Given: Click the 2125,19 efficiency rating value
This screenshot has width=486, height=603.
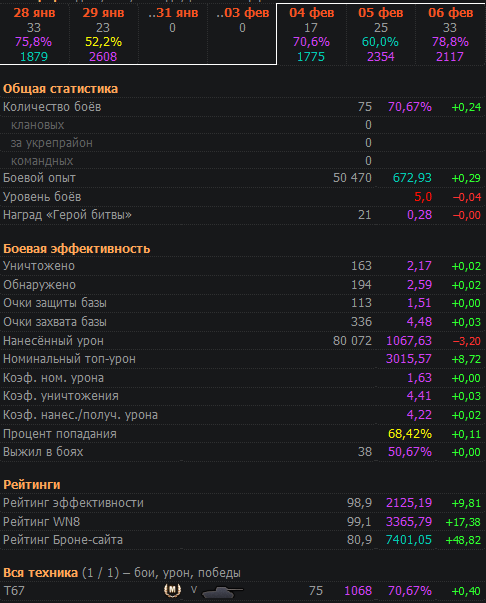Looking at the screenshot, I should pos(409,503).
